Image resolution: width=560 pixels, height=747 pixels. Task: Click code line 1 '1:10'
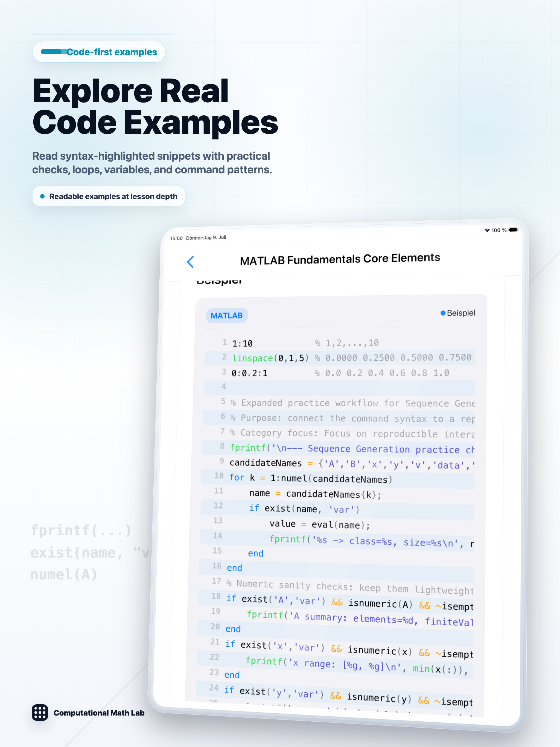click(243, 344)
